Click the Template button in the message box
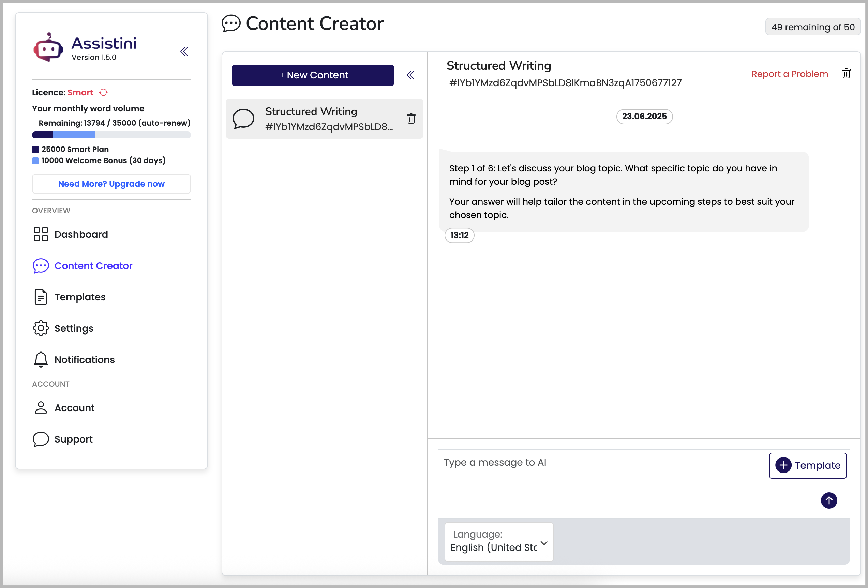Viewport: 868px width, 588px height. click(x=808, y=466)
